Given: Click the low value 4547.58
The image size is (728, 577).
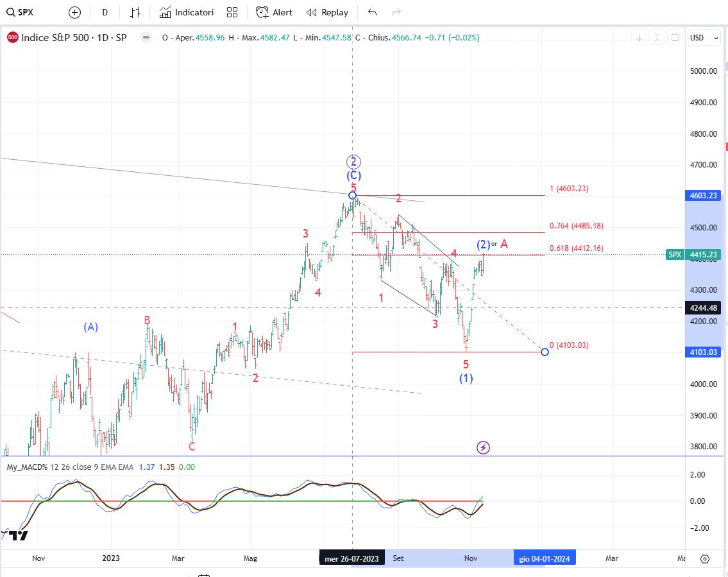Looking at the screenshot, I should pos(337,38).
